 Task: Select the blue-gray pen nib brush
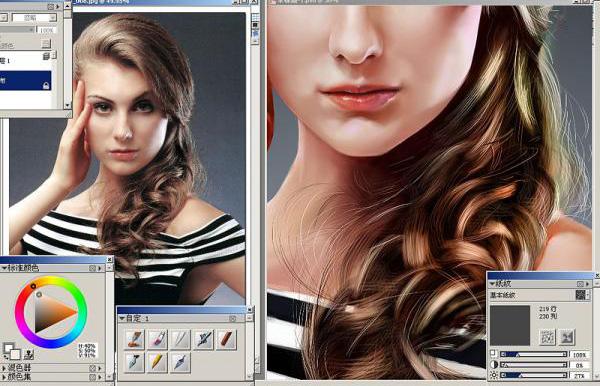click(x=180, y=362)
